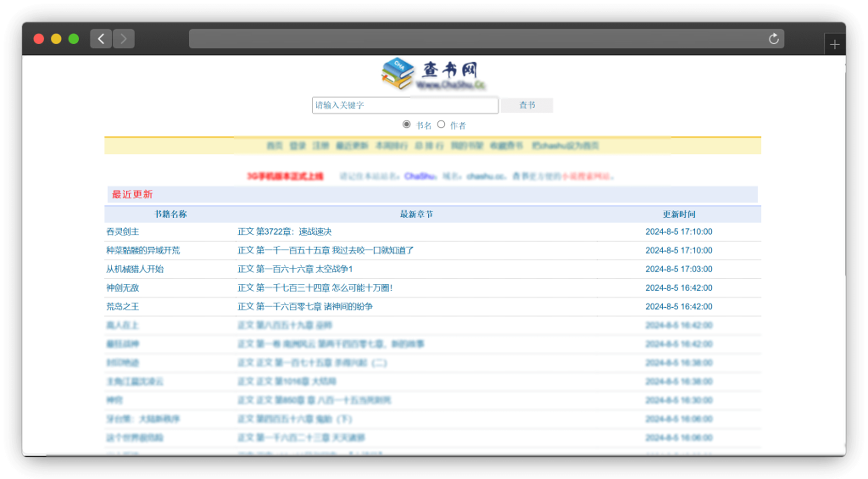The height and width of the screenshot is (479, 868).
Task: Click 把chashu设为首页 link
Action: [565, 146]
